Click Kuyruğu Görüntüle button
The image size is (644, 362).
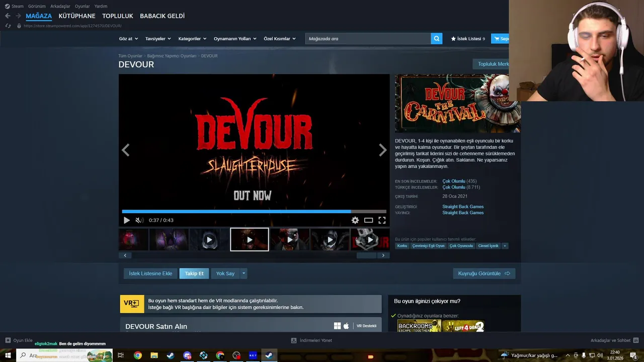[x=484, y=274]
